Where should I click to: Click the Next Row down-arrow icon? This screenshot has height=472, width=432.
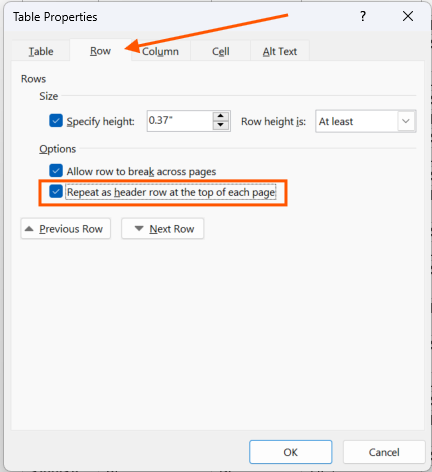coord(139,229)
